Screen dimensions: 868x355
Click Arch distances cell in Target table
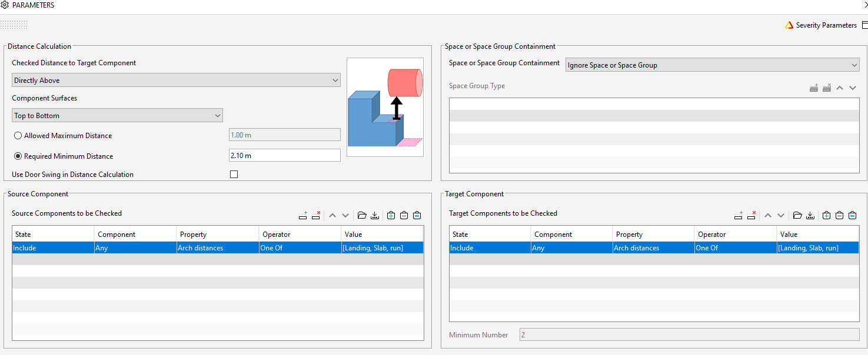tap(653, 248)
